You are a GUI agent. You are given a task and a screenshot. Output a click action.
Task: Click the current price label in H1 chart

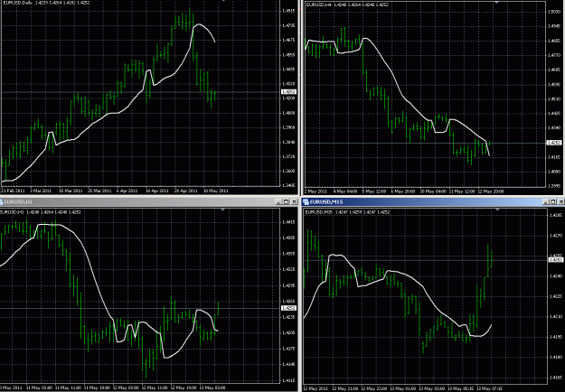point(288,308)
